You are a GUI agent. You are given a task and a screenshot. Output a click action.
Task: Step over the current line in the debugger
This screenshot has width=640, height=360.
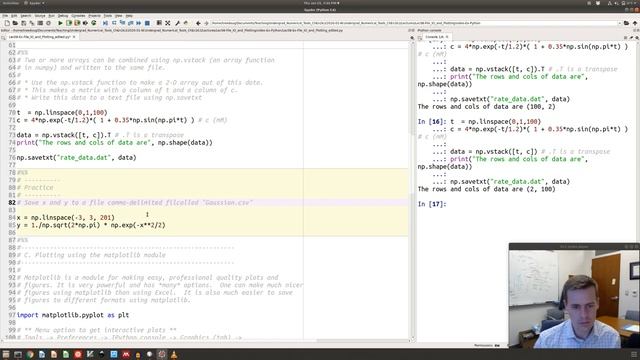[x=114, y=23]
